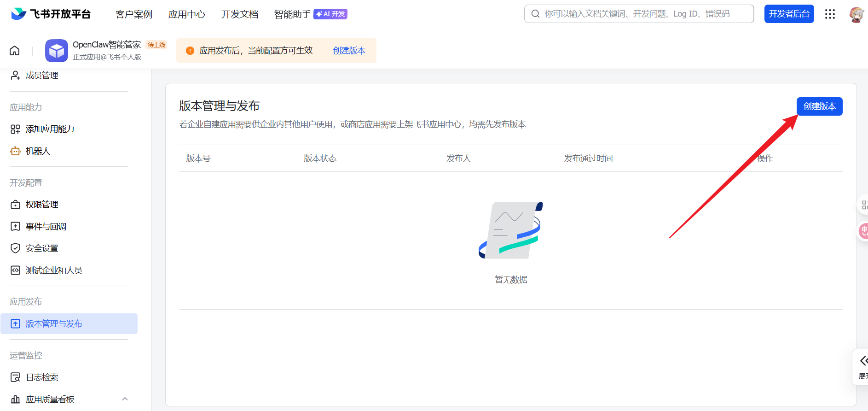Open the apps grid launcher icon
The width and height of the screenshot is (868, 411).
pos(830,14)
